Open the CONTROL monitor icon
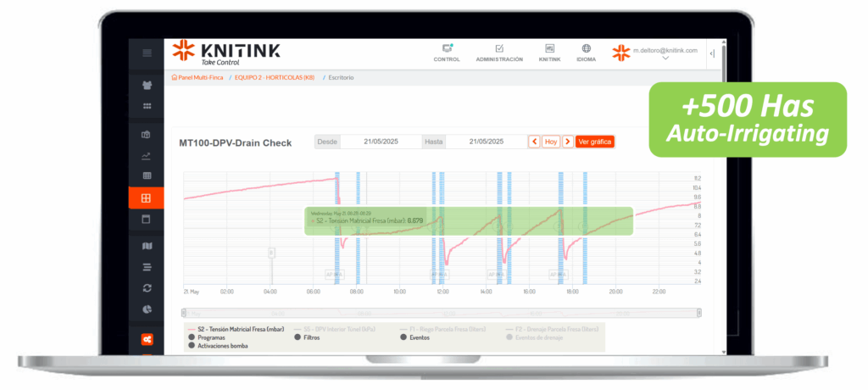The width and height of the screenshot is (868, 390). [x=447, y=49]
